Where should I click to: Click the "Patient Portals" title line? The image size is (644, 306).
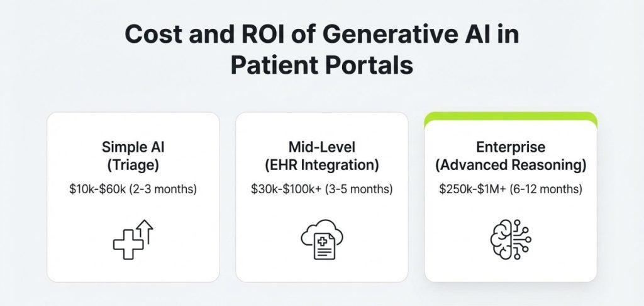[x=321, y=65]
